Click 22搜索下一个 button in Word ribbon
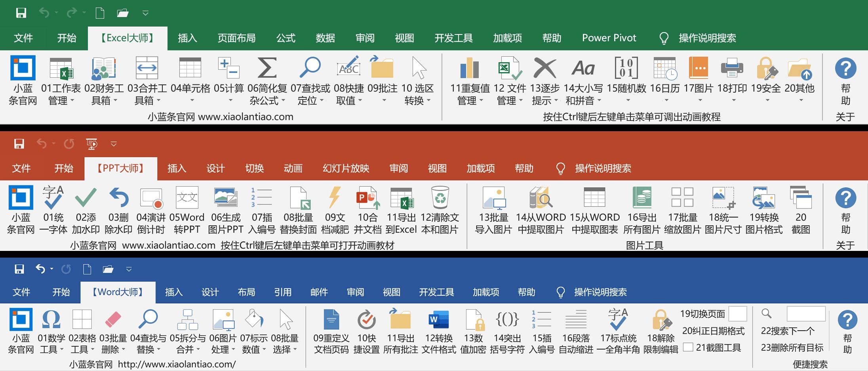 [788, 331]
